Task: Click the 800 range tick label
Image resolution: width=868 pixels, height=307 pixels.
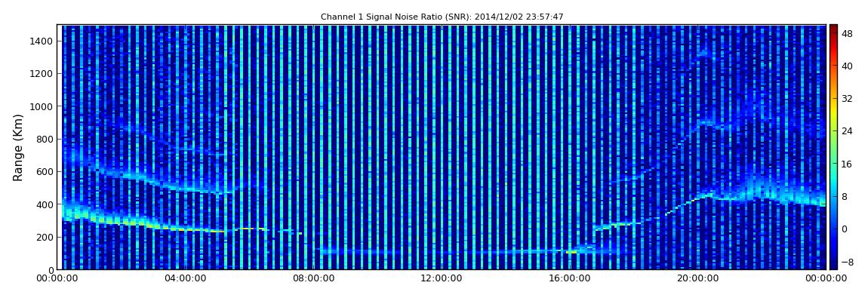Action: point(45,139)
